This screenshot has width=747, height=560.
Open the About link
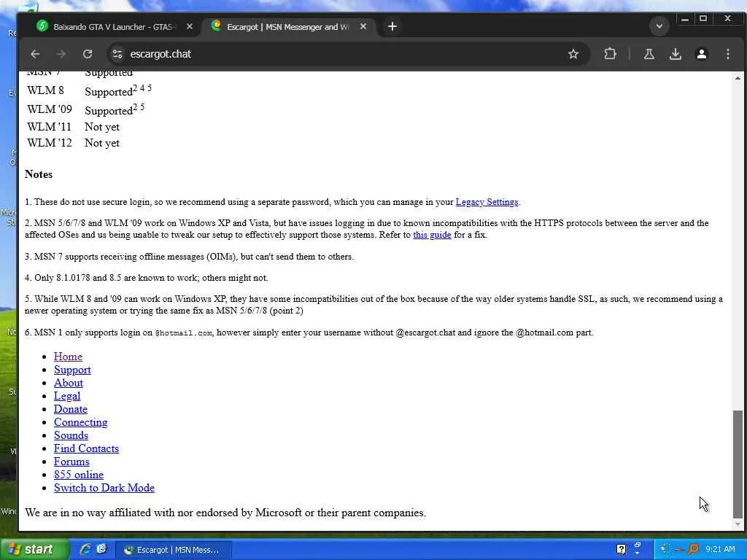click(x=69, y=383)
